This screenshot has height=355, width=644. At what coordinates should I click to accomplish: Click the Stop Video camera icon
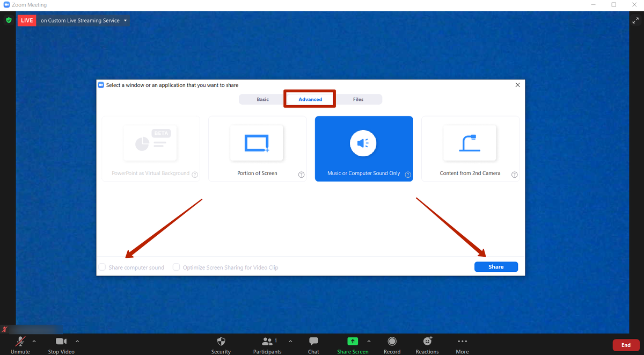pyautogui.click(x=61, y=342)
